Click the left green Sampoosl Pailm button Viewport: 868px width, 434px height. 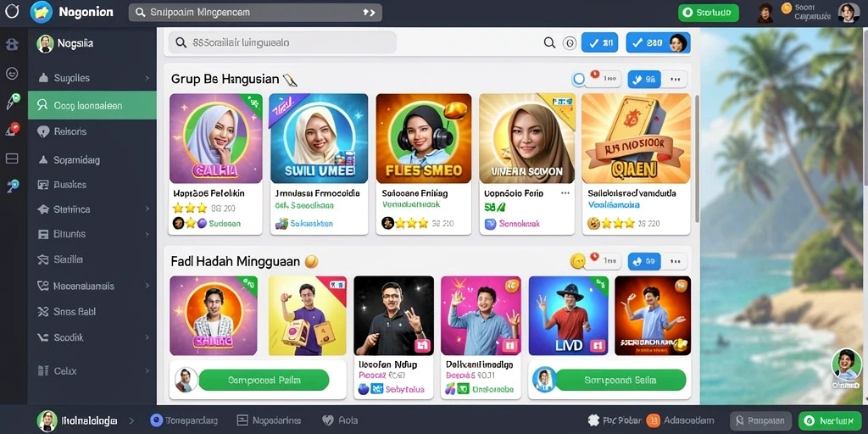(x=264, y=381)
